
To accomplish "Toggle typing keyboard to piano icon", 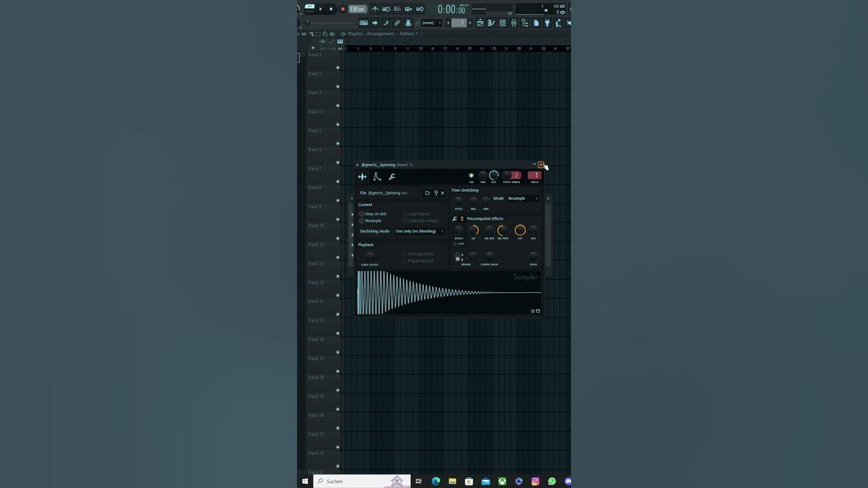I will pos(363,23).
